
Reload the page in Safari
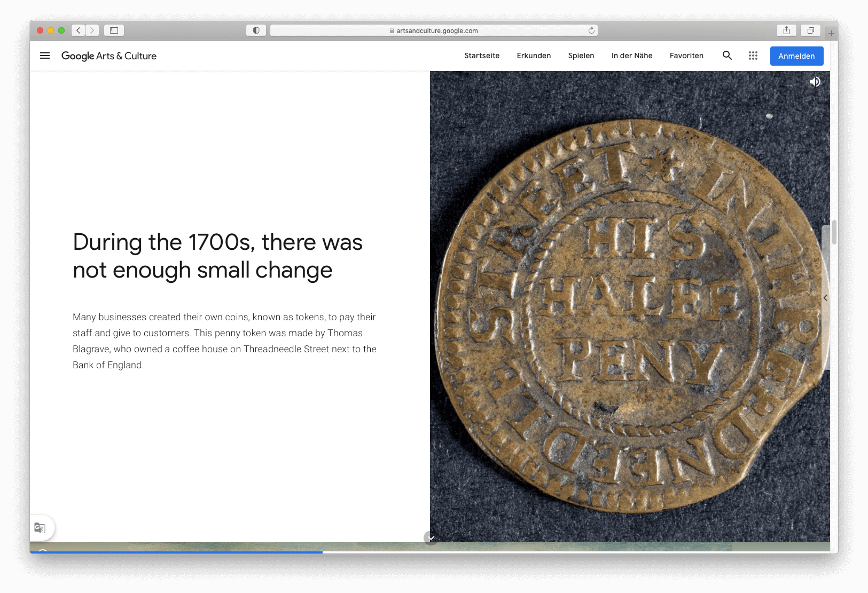(x=591, y=30)
